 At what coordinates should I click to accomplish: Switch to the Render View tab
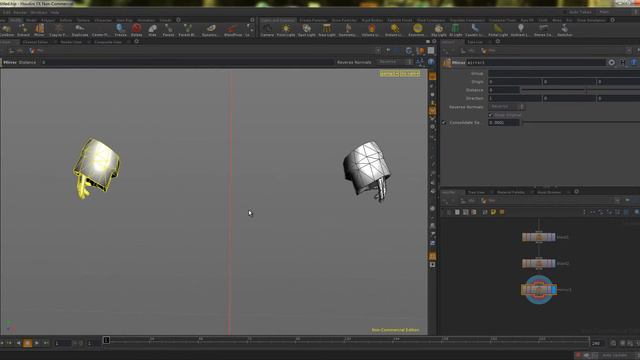(71, 42)
